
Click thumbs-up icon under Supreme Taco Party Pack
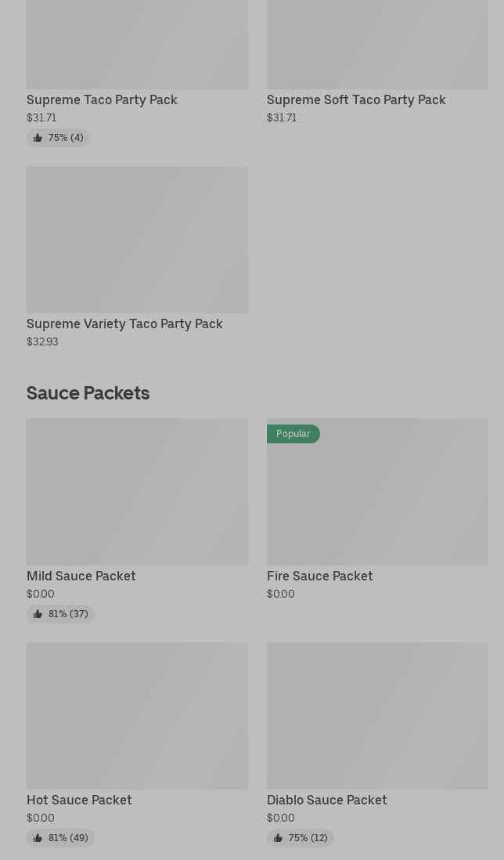click(x=38, y=138)
